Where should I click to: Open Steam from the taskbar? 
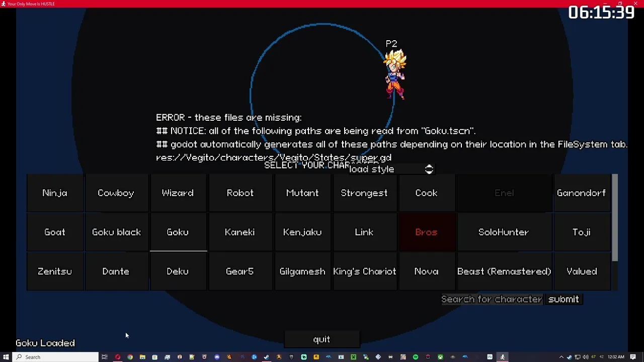click(x=266, y=357)
